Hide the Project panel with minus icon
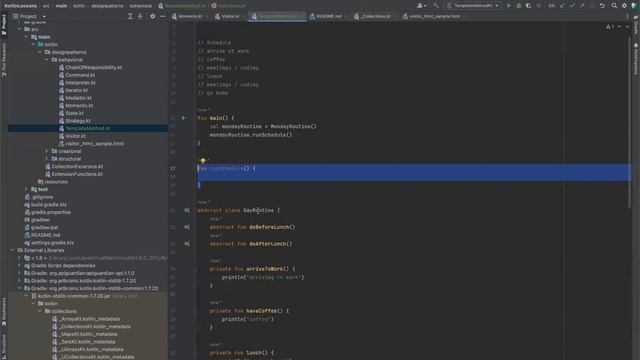The image size is (640, 360). click(x=162, y=16)
